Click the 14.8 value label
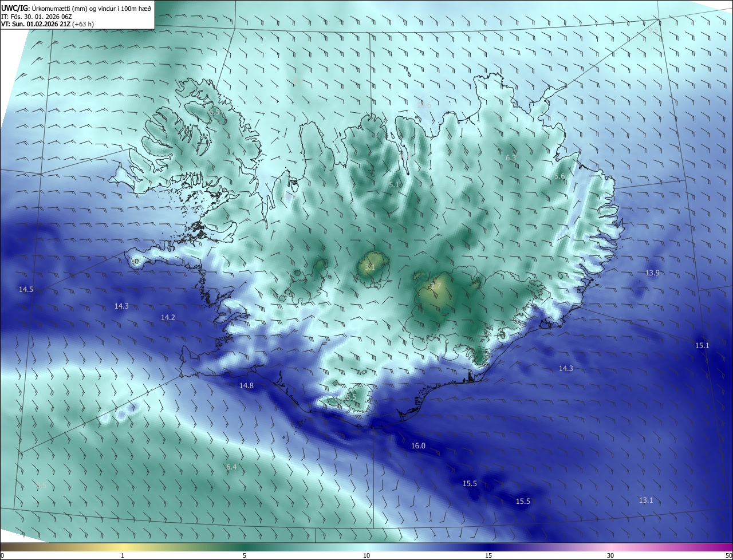This screenshot has width=733, height=560. coord(246,386)
